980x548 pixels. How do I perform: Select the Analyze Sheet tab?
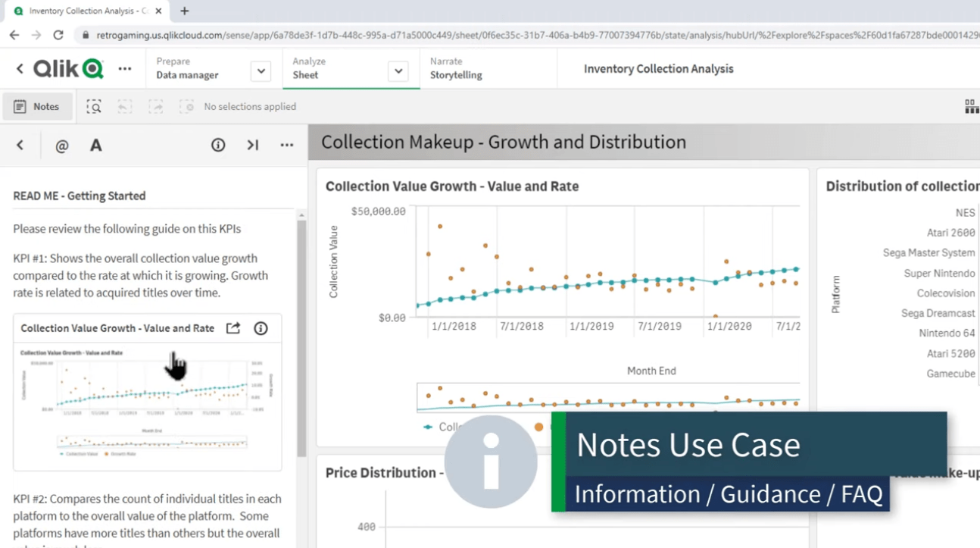click(310, 68)
